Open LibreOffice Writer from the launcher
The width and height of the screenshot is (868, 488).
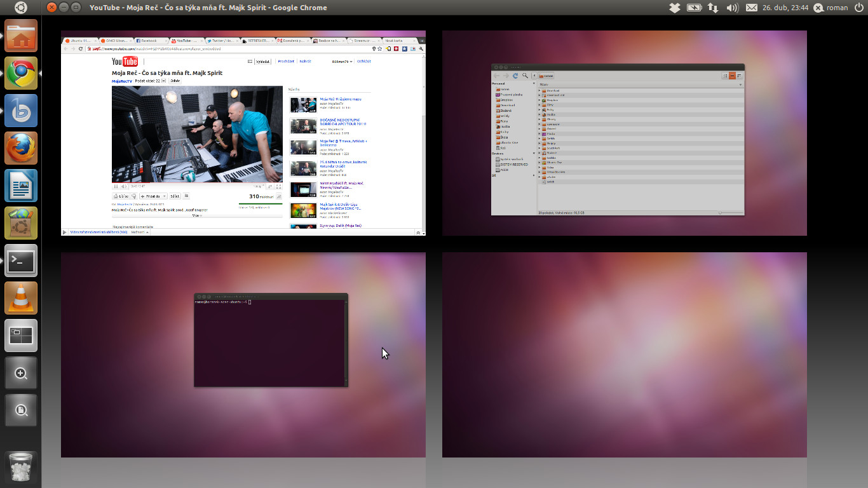21,186
